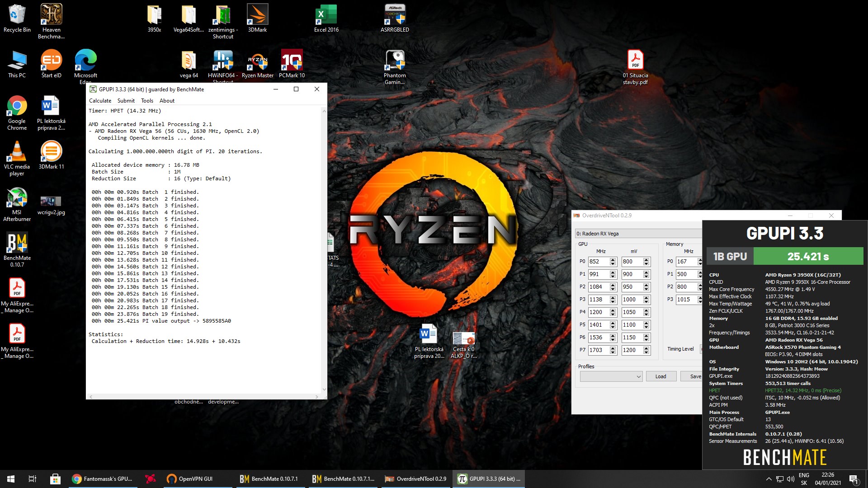Launch Štart eID desktop icon

51,64
